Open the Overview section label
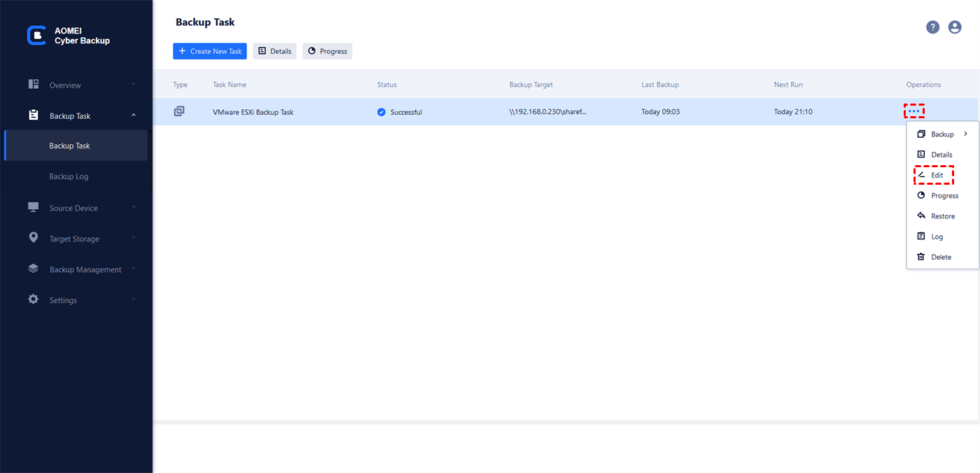The width and height of the screenshot is (980, 473). click(65, 85)
